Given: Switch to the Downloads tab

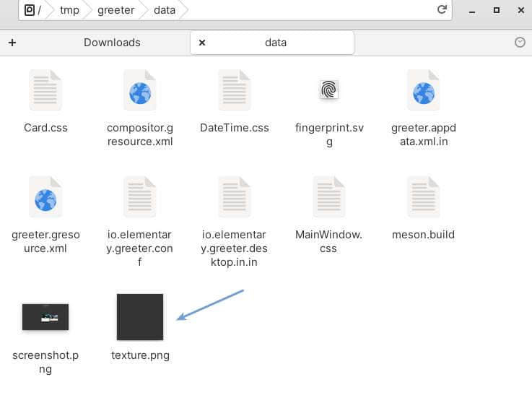Looking at the screenshot, I should point(112,43).
